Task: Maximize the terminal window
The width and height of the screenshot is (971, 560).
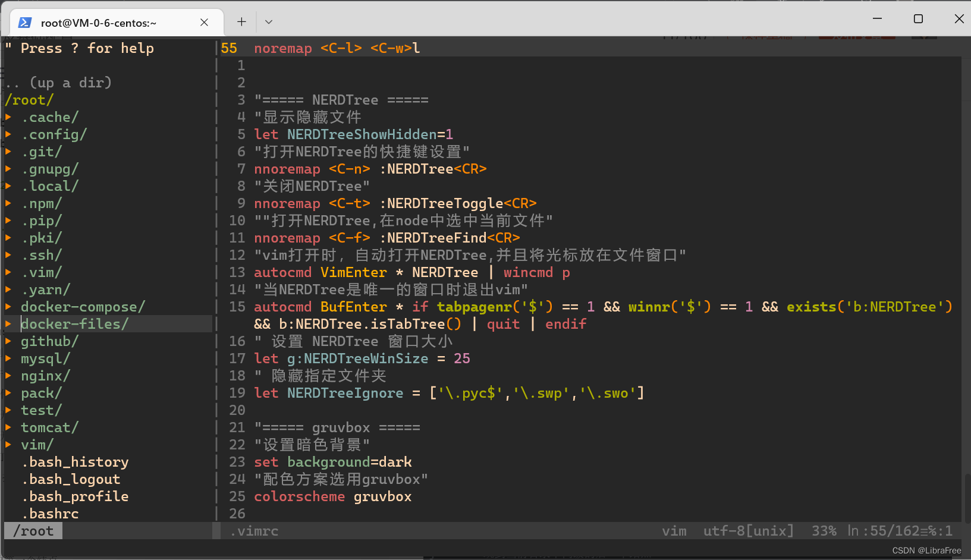Action: 918,19
